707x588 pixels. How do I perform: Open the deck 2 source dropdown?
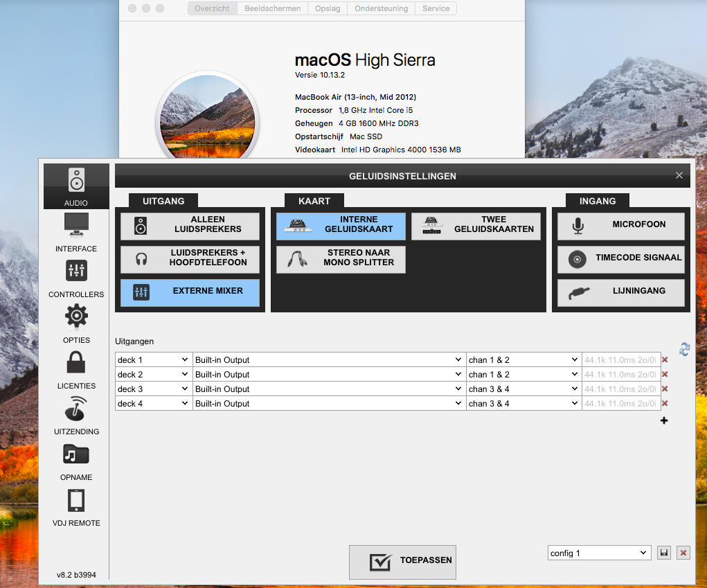click(x=153, y=374)
